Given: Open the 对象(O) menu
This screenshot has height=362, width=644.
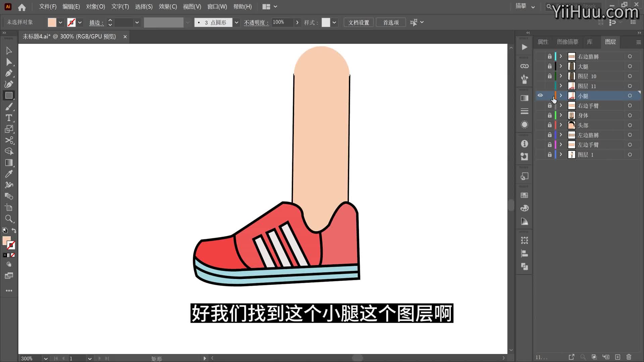Looking at the screenshot, I should coord(96,7).
